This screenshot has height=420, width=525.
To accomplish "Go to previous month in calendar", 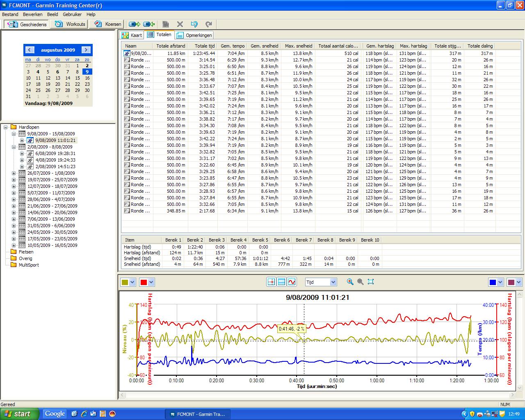I will point(30,50).
